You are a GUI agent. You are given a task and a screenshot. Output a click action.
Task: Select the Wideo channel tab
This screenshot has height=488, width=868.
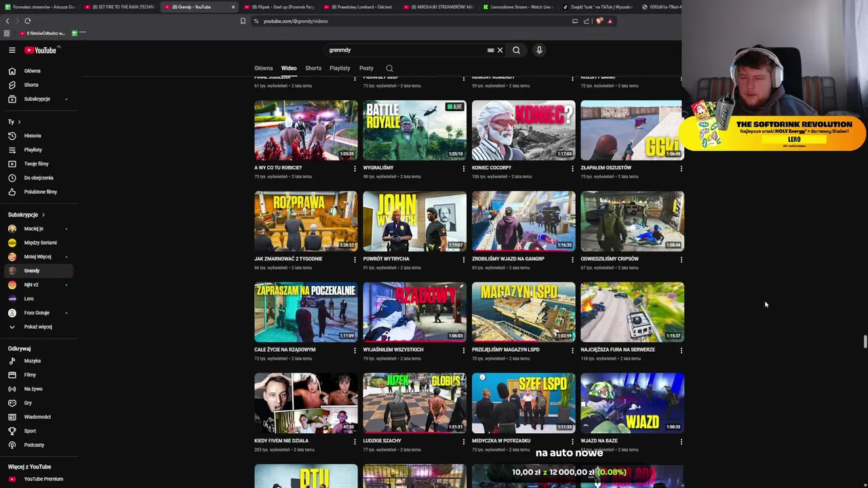289,68
